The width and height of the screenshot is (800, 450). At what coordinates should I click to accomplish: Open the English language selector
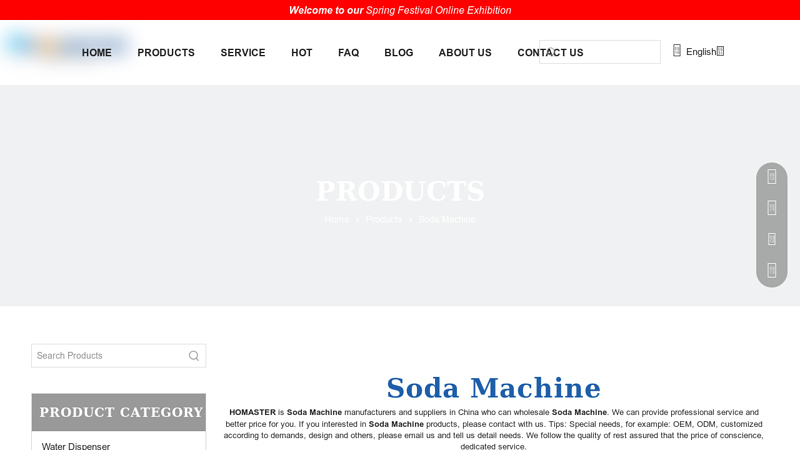tap(701, 52)
